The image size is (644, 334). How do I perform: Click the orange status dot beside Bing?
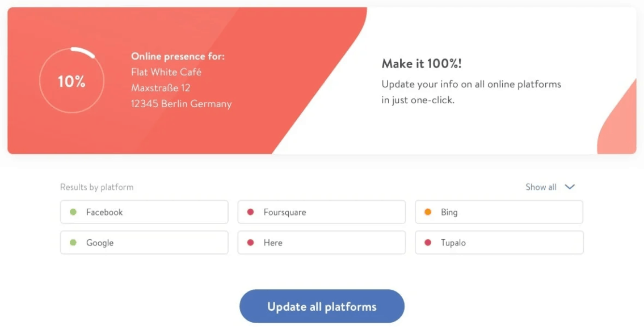click(428, 212)
